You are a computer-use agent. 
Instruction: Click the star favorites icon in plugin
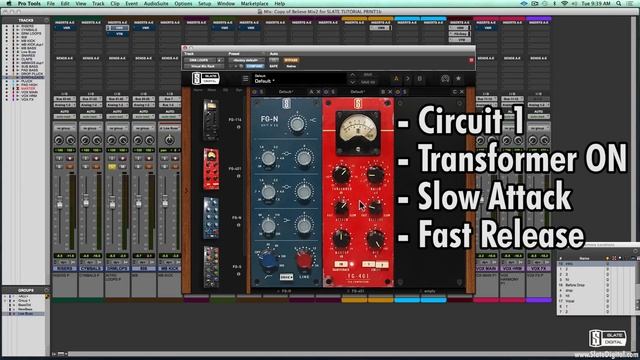458,78
